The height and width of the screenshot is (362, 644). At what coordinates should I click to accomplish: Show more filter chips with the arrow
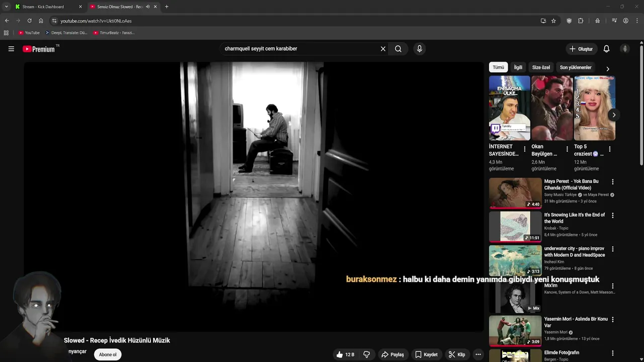607,68
